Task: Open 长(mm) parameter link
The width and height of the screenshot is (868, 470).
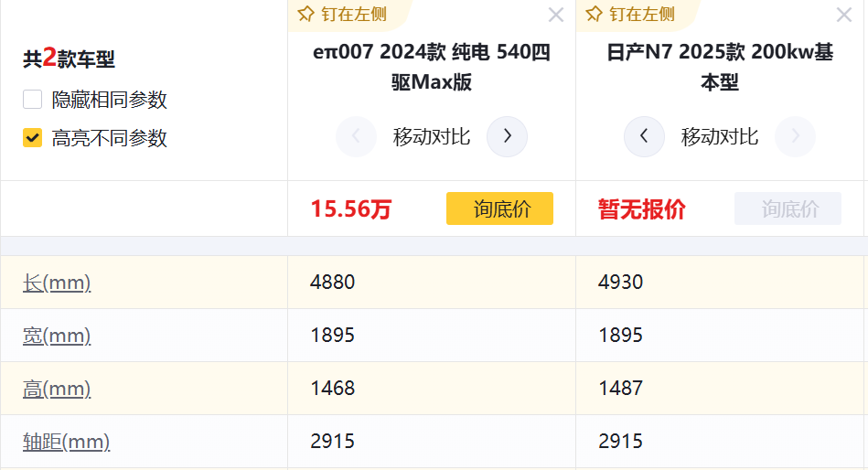Action: pos(57,283)
